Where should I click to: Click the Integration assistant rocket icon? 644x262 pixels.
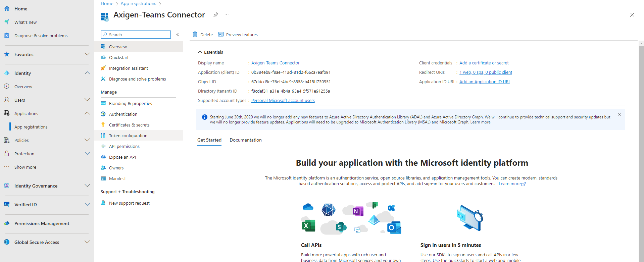[103, 68]
